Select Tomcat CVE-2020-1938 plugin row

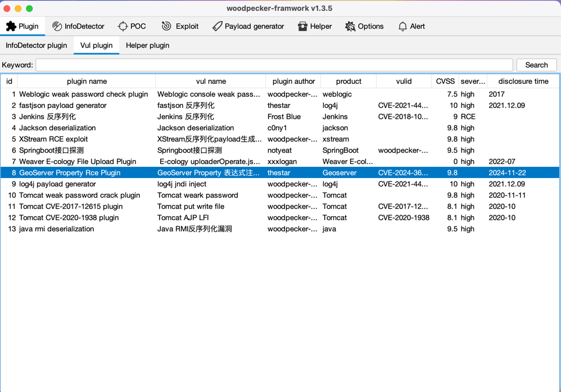point(280,217)
